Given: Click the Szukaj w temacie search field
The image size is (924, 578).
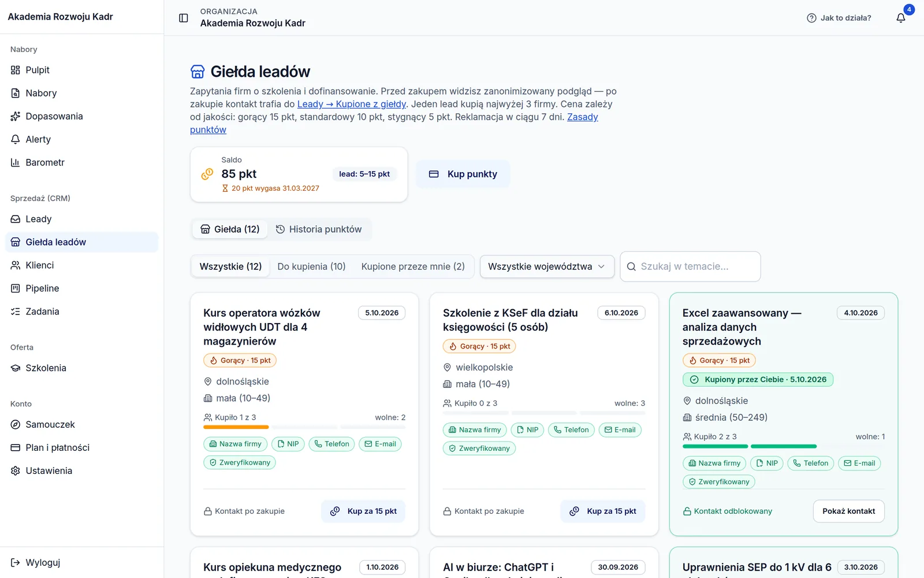Looking at the screenshot, I should (690, 266).
